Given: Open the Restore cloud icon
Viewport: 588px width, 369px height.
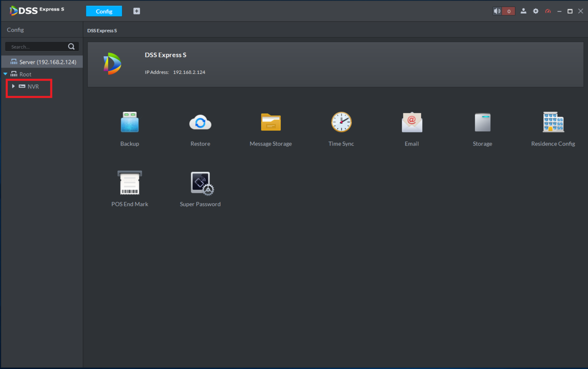Looking at the screenshot, I should click(200, 122).
